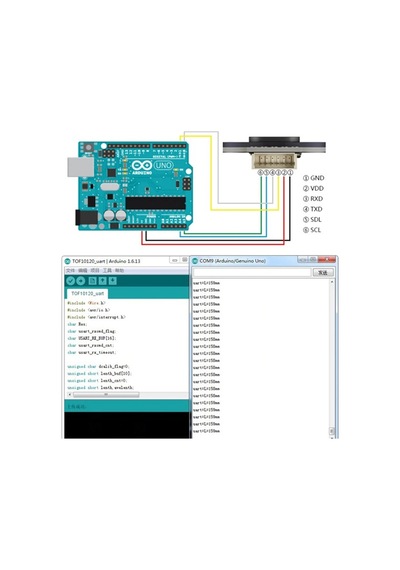Click the New sketch icon
Image resolution: width=400 pixels, height=570 pixels.
(93, 281)
